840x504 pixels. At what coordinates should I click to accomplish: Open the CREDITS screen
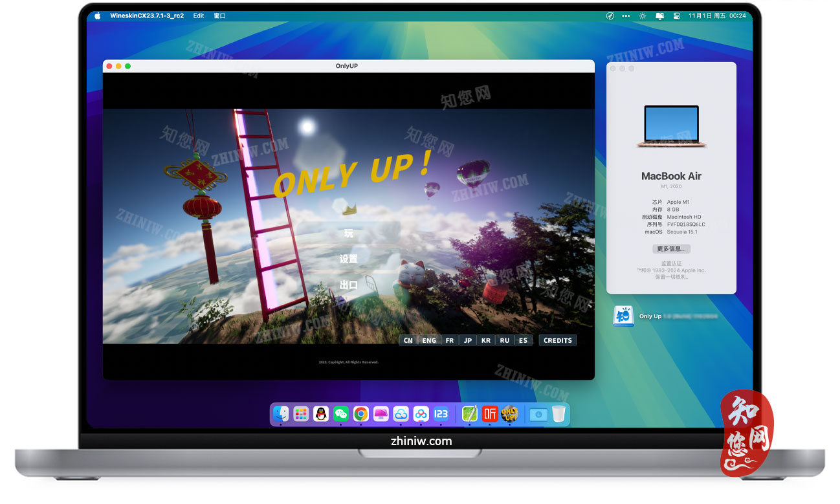coord(558,340)
